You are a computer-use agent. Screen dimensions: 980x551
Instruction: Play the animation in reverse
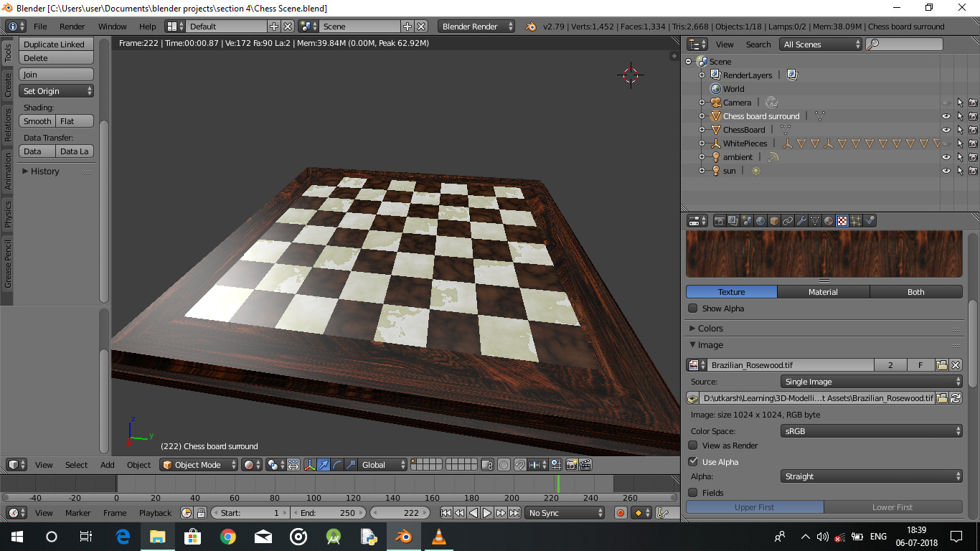pyautogui.click(x=473, y=513)
